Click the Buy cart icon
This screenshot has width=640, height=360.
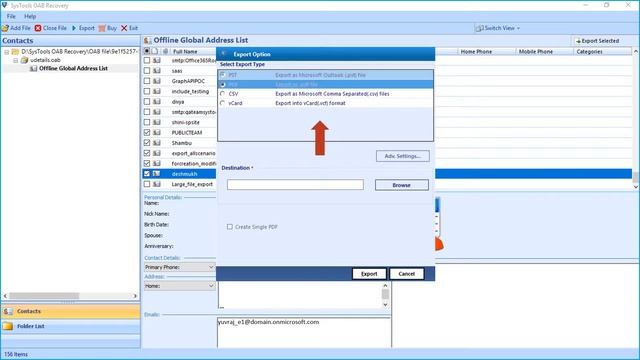[x=102, y=28]
